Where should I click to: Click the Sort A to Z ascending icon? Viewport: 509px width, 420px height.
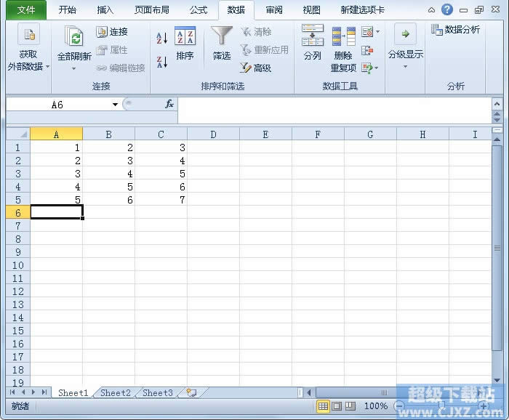coord(162,38)
